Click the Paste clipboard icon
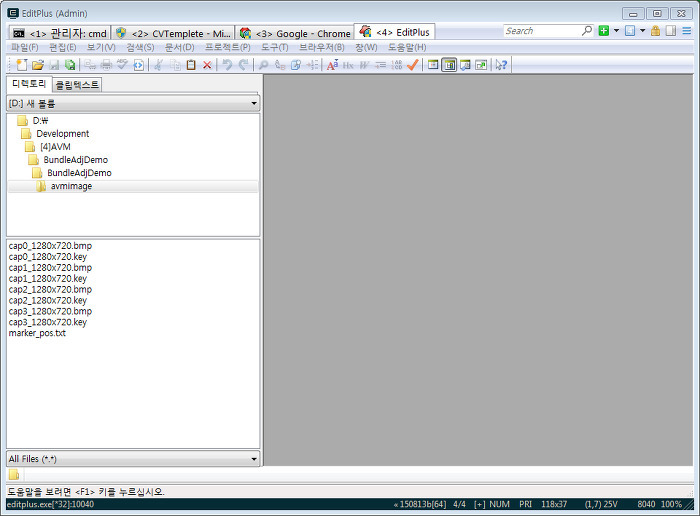The image size is (700, 516). pyautogui.click(x=191, y=65)
